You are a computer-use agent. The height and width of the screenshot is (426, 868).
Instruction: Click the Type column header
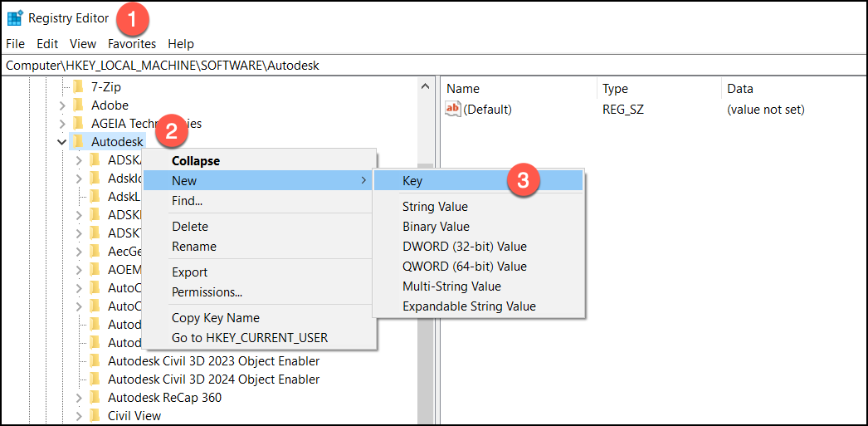615,89
